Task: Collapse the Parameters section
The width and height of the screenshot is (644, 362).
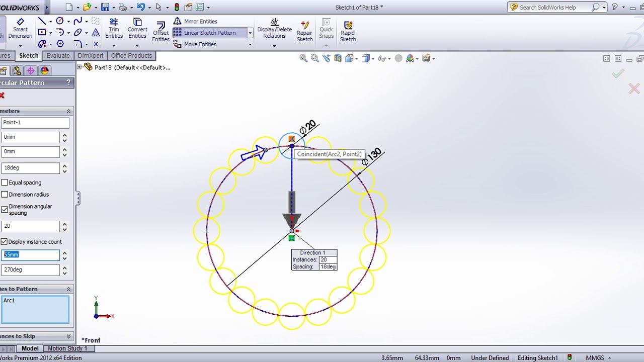Action: pyautogui.click(x=68, y=111)
